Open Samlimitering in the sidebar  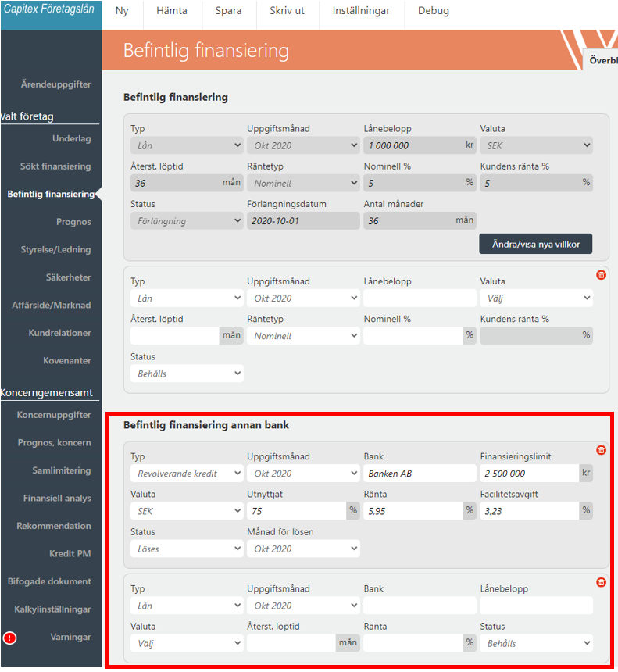click(61, 470)
